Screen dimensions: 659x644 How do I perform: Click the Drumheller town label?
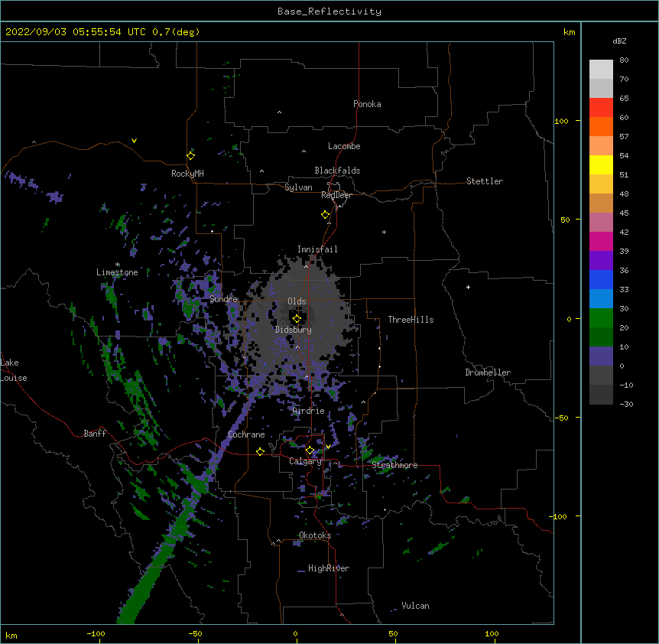488,372
